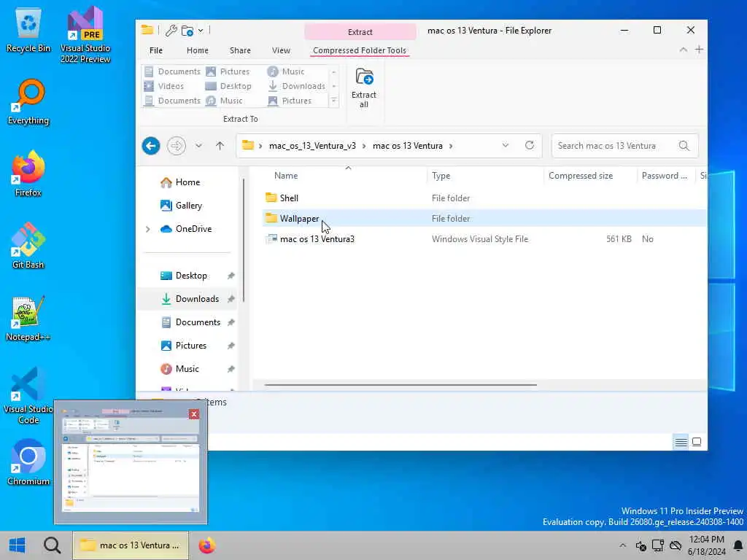Screen dimensions: 747x560
Task: Extract to Desktop destination
Action: point(228,86)
